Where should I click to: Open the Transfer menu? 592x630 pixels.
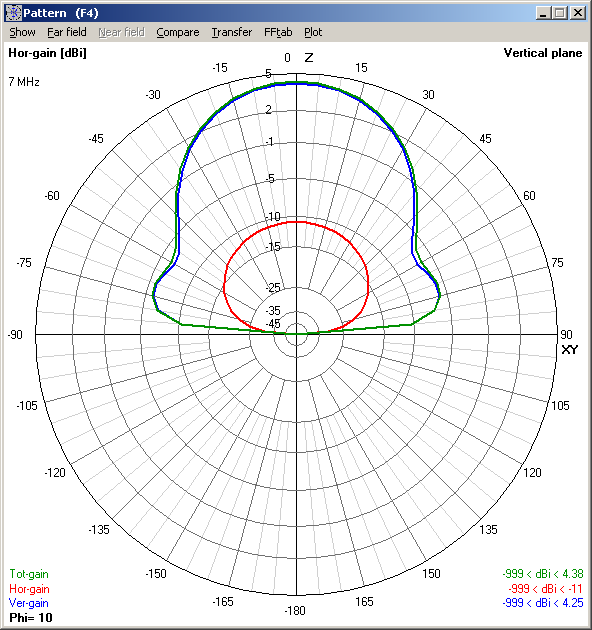click(x=232, y=32)
